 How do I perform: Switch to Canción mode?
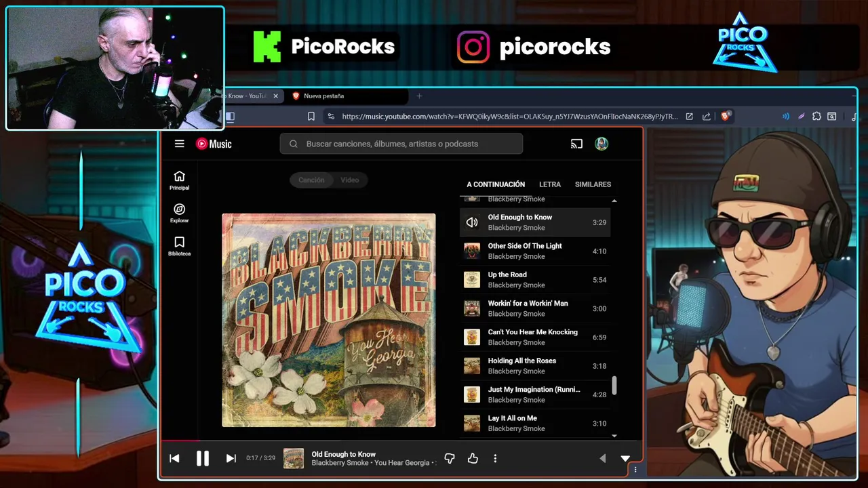pos(311,180)
